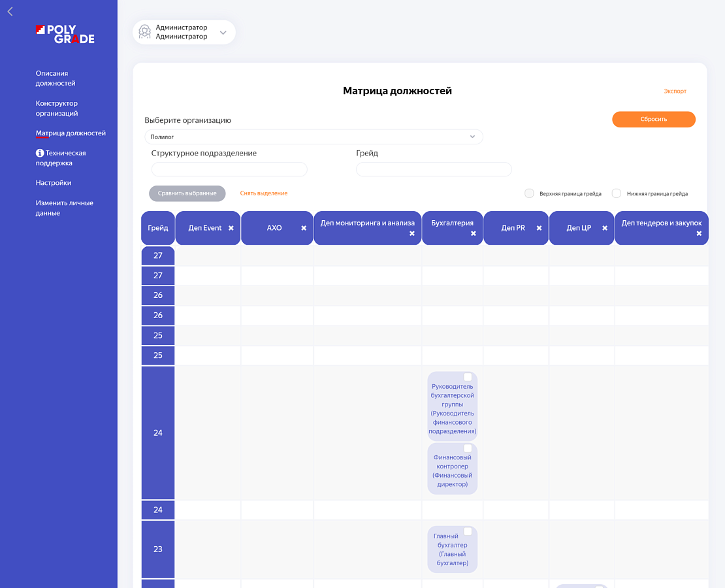Open Изменить личные данные

pos(64,208)
